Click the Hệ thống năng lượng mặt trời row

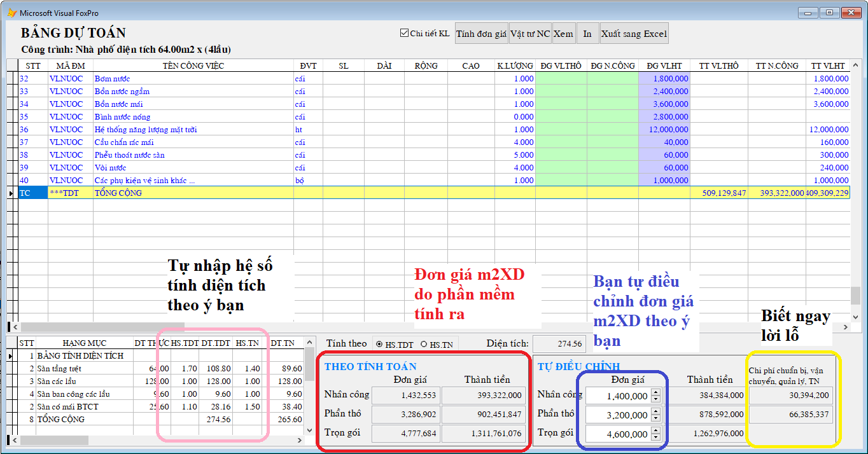[146, 130]
